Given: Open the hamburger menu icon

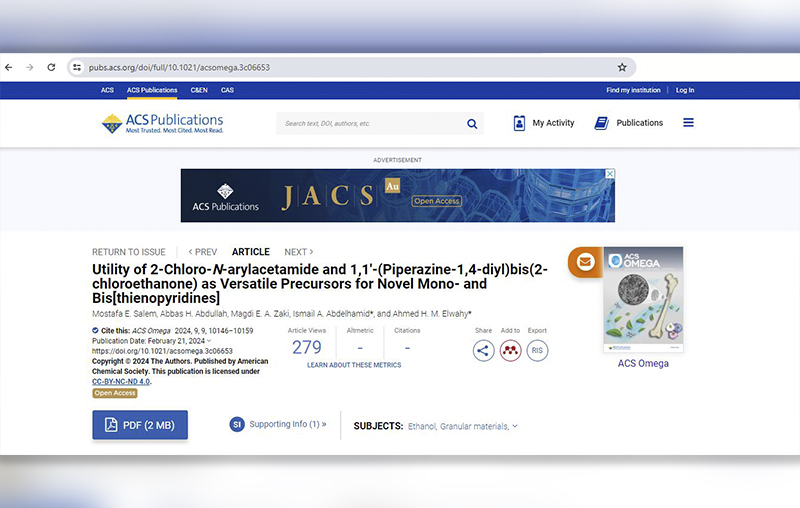Looking at the screenshot, I should (x=688, y=123).
